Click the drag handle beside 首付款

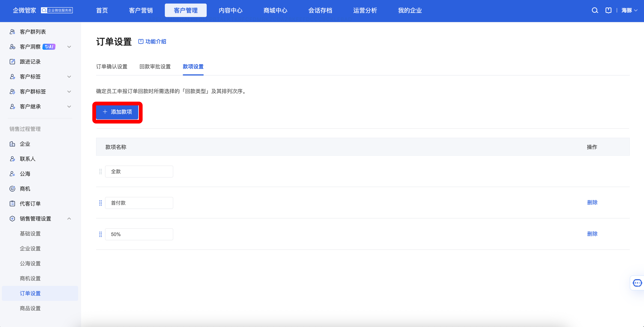[101, 203]
